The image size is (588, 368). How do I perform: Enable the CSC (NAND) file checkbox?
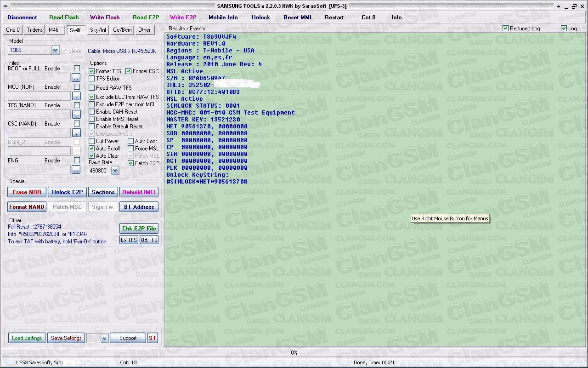click(x=77, y=124)
